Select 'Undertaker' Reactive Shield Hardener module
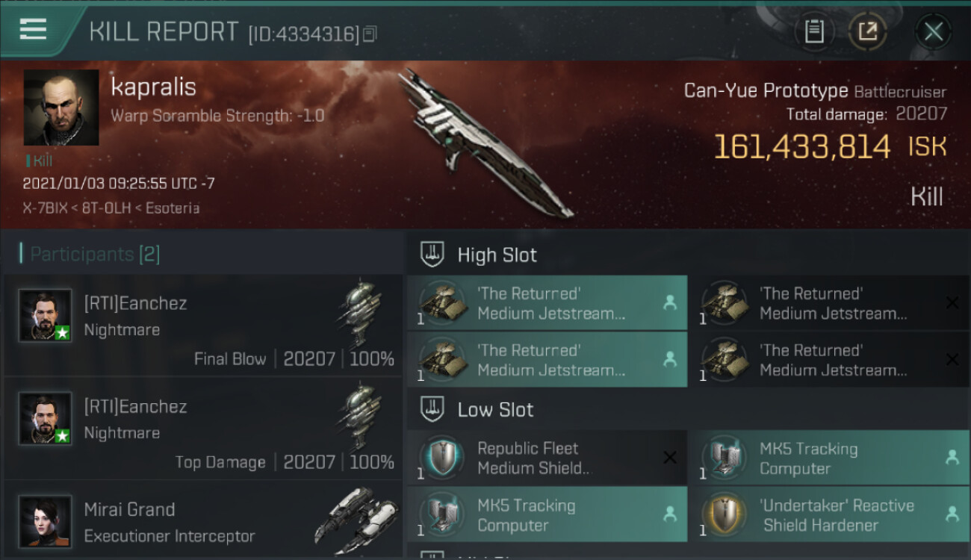This screenshot has width=971, height=560. pyautogui.click(x=829, y=514)
